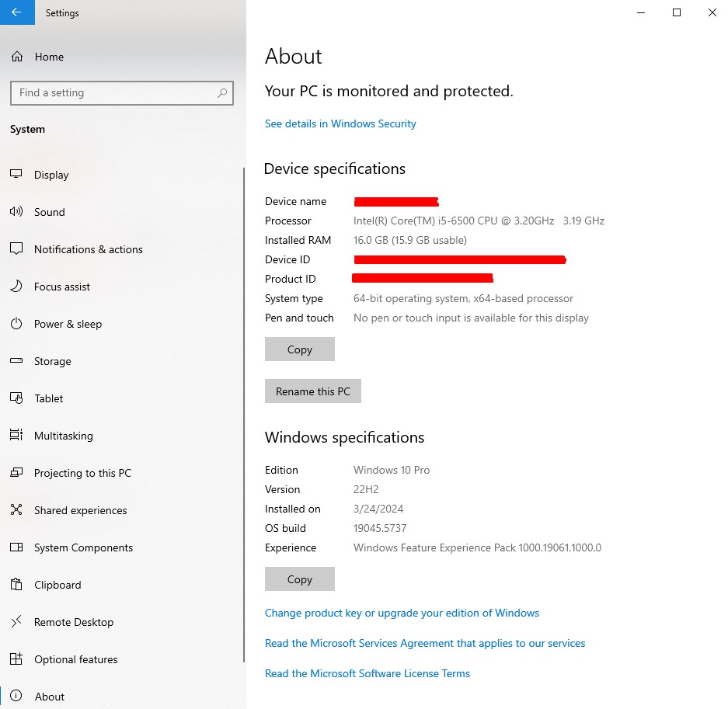Click the Power & sleep icon
The height and width of the screenshot is (709, 728).
pyautogui.click(x=16, y=323)
